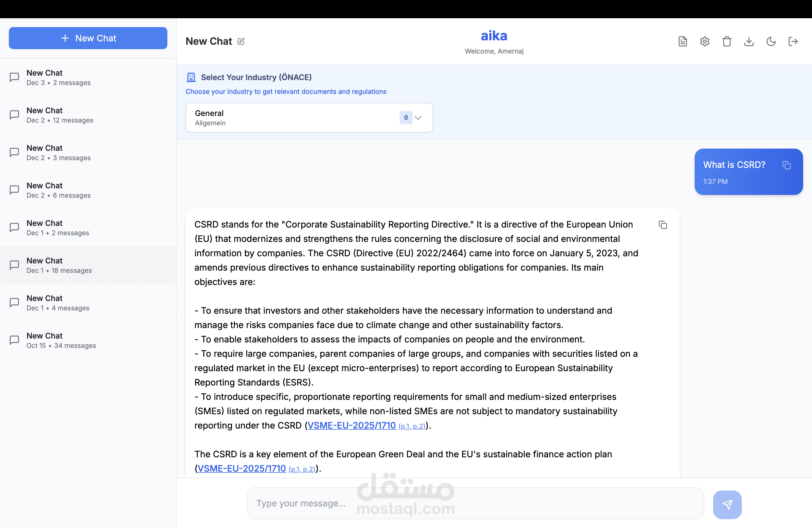This screenshot has width=812, height=528.
Task: Open the VSME-EU-2025/1710 document link
Action: click(351, 425)
